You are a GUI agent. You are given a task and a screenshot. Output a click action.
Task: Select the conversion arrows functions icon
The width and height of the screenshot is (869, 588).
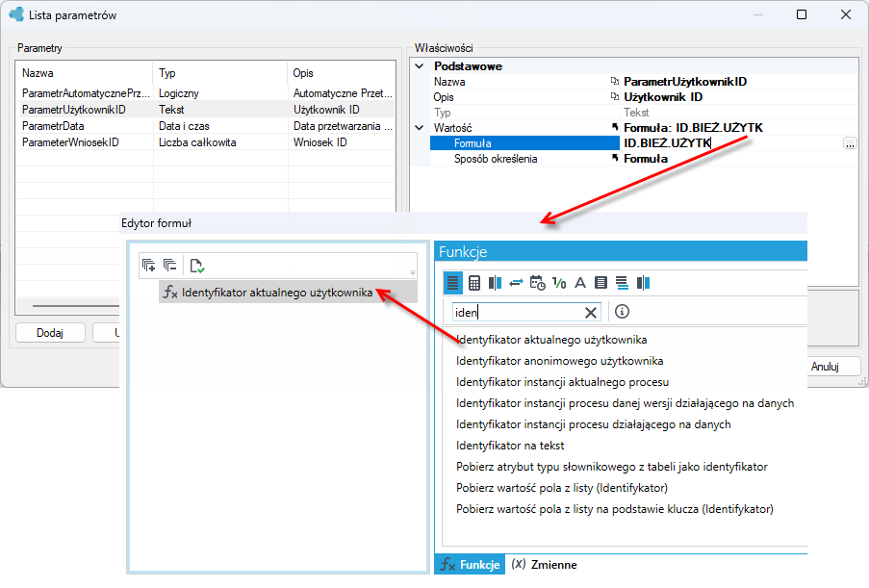(x=516, y=283)
